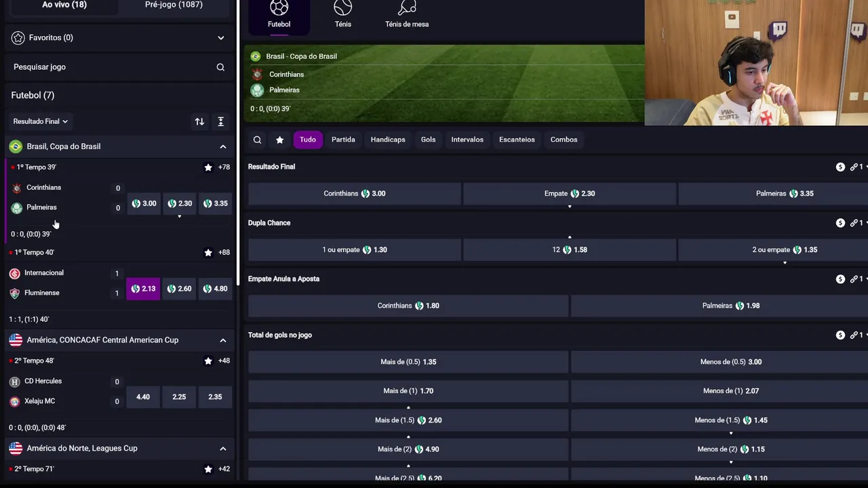
Task: Open the Resultado Final dropdown
Action: click(x=41, y=121)
